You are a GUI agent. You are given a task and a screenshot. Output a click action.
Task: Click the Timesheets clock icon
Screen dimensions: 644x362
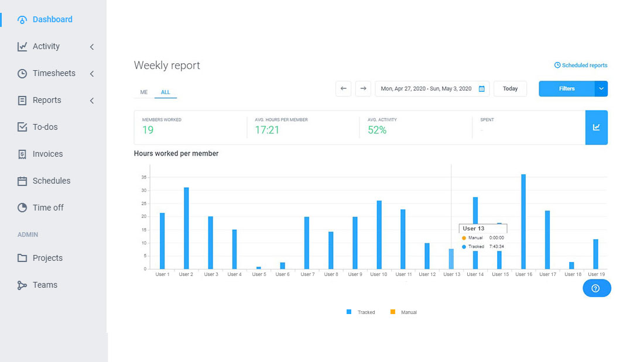tap(22, 74)
